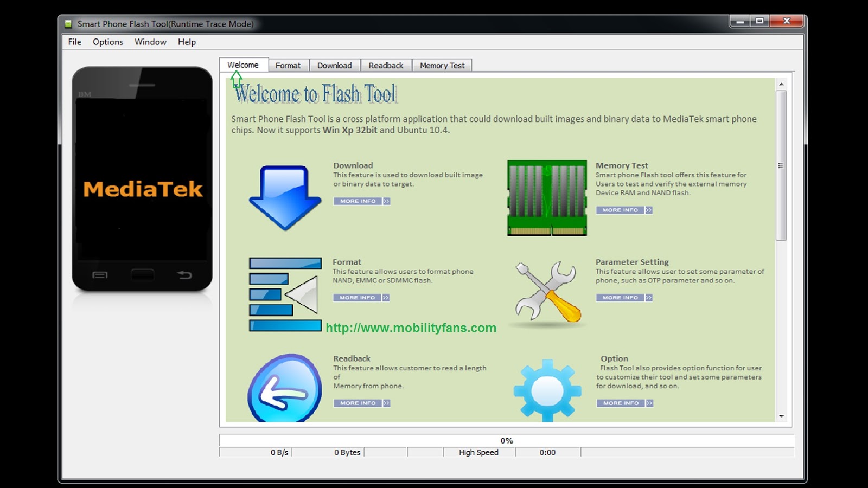This screenshot has width=868, height=488.
Task: Click the Format bars icon
Action: [285, 294]
